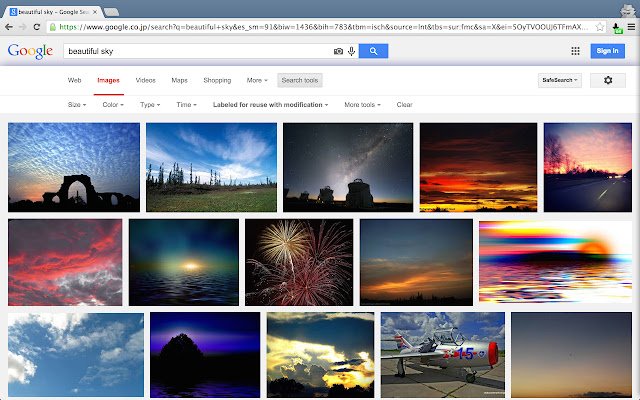Switch to the Shopping tab

(x=217, y=80)
